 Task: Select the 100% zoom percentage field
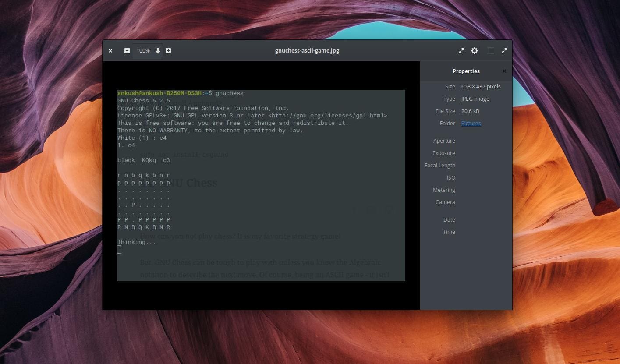(143, 50)
